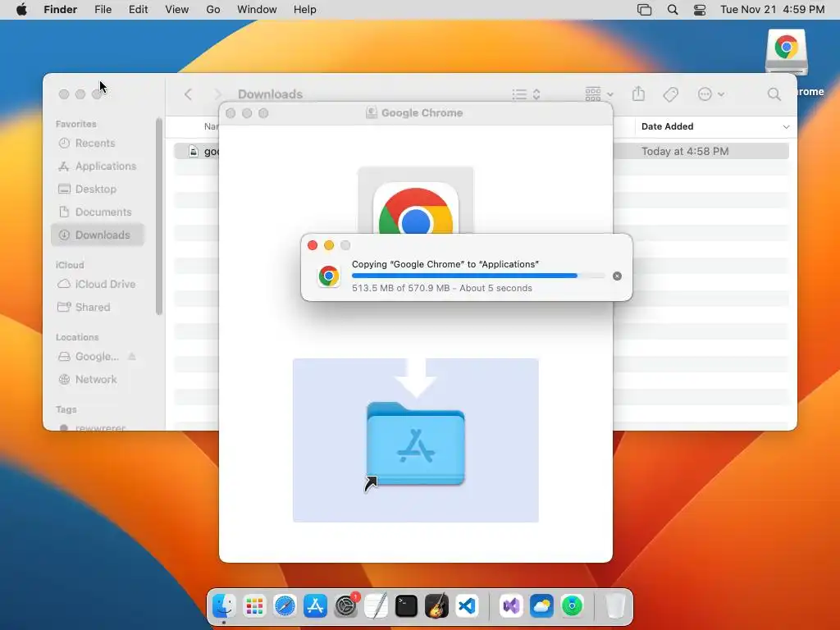Open the Help menu
Viewport: 840px width, 630px height.
[x=305, y=10]
